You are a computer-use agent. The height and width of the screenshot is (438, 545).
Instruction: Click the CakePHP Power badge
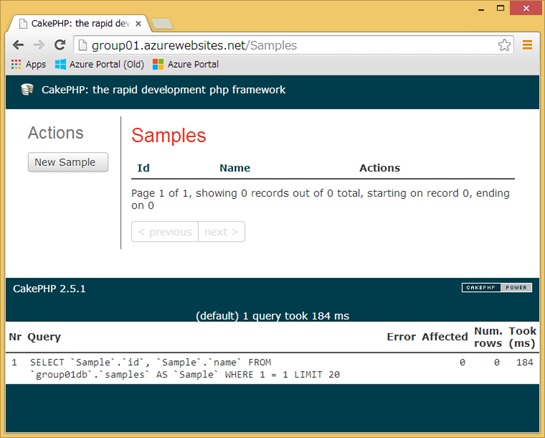coord(497,287)
